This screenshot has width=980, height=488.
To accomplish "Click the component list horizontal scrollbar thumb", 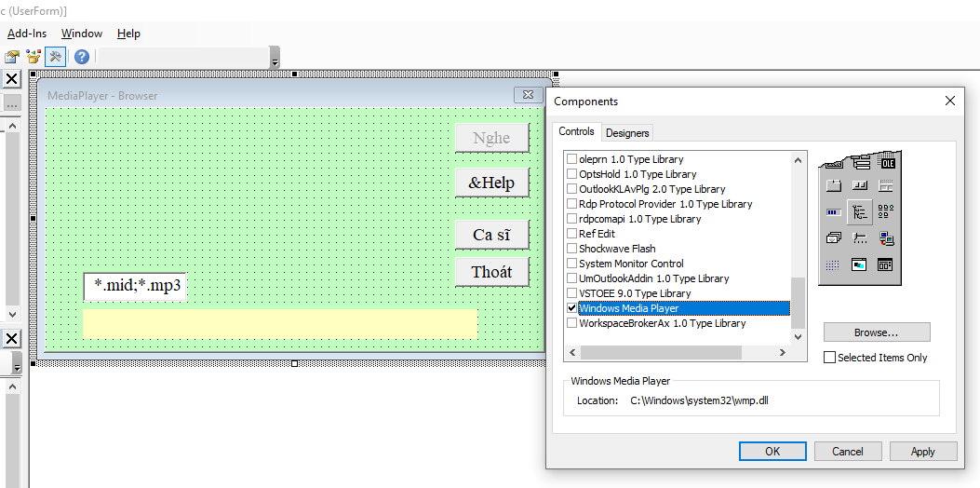I will point(661,353).
